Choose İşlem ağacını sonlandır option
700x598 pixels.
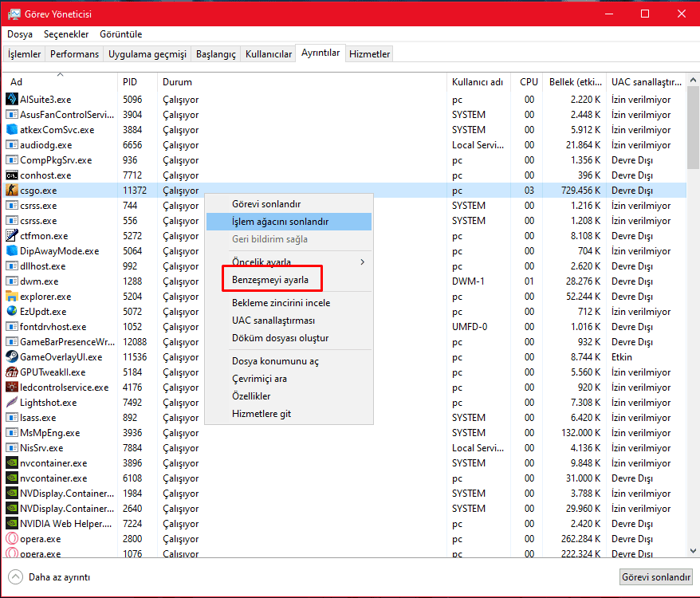280,222
